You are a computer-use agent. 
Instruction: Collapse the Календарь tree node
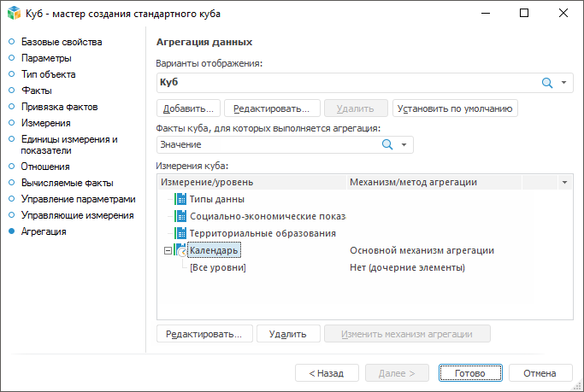coord(167,250)
